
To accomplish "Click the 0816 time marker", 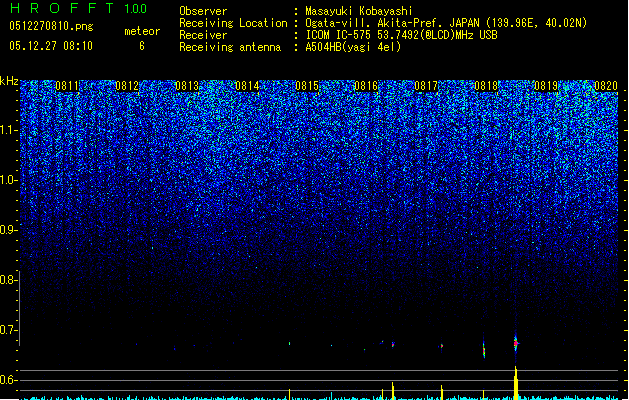I will click(366, 86).
